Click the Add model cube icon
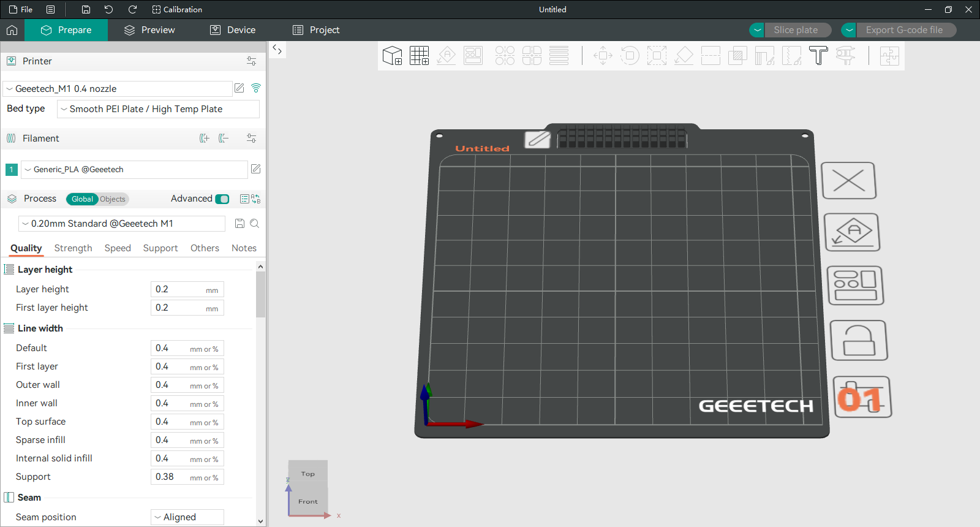Image resolution: width=980 pixels, height=527 pixels. click(x=392, y=56)
